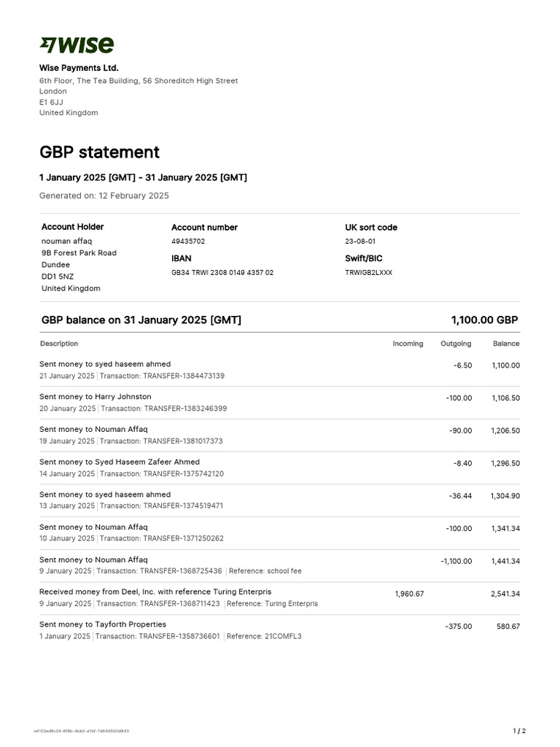The width and height of the screenshot is (560, 747).
Task: Click the UK sort code 23-08-01
Action: [360, 241]
